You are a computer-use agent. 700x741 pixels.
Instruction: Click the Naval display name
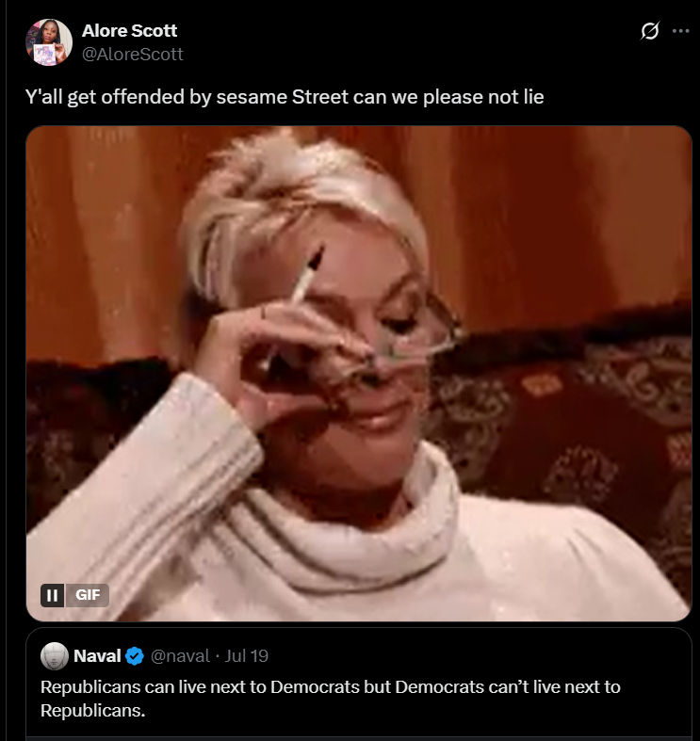(x=97, y=656)
